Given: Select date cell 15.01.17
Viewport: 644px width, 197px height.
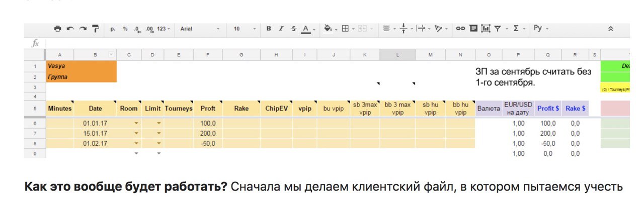Looking at the screenshot, I should pyautogui.click(x=95, y=133).
